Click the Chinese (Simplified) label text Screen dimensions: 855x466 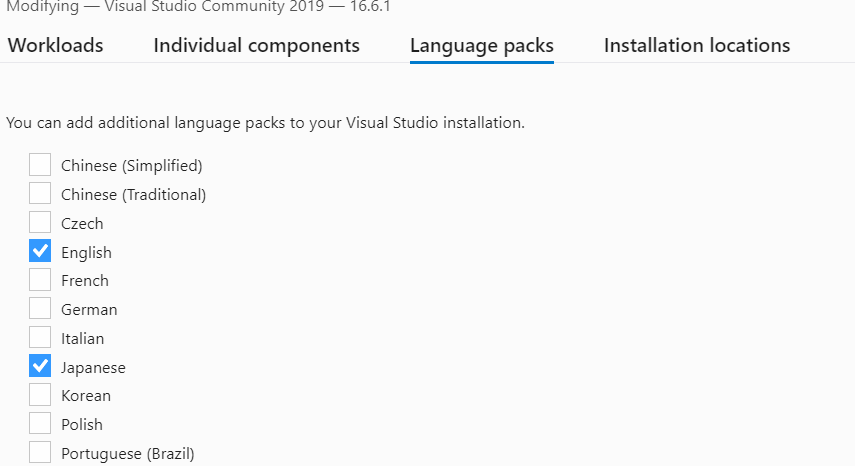[131, 166]
